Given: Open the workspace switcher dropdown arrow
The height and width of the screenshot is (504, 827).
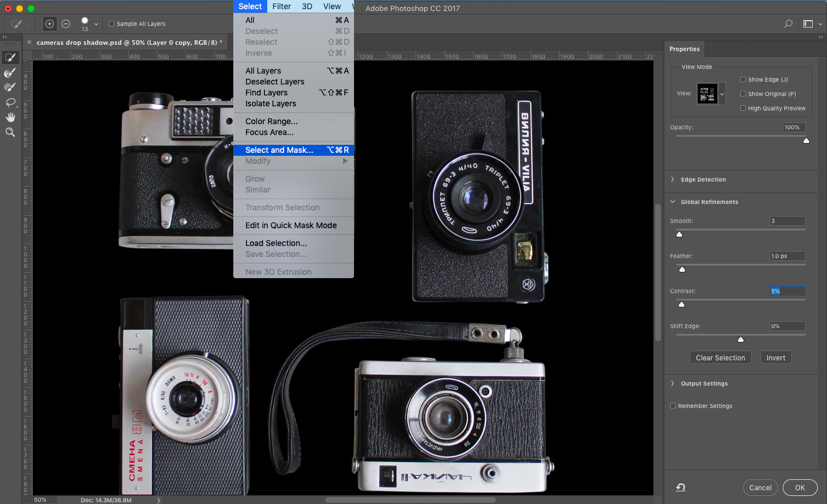Looking at the screenshot, I should coord(820,24).
